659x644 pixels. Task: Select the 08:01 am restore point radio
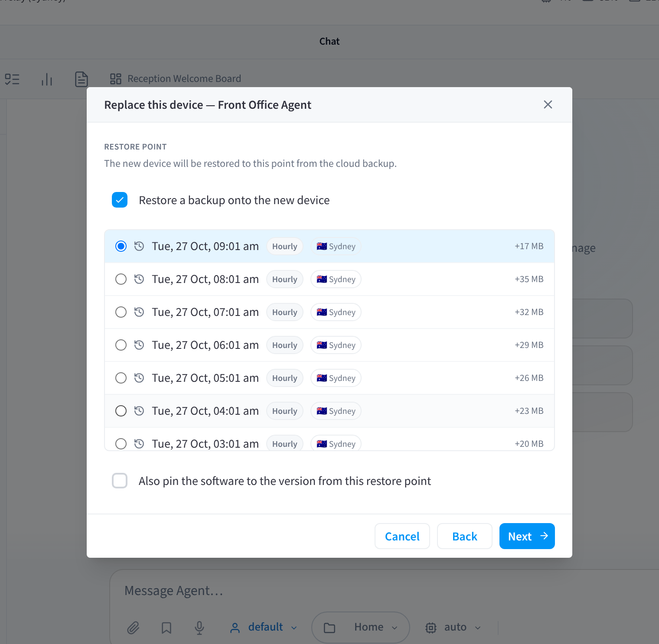tap(121, 279)
